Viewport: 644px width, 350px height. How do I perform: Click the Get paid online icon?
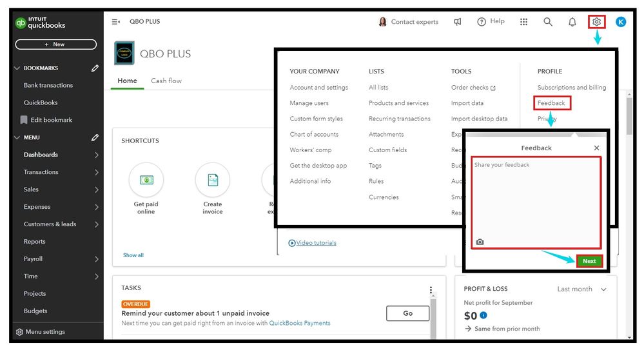(146, 180)
